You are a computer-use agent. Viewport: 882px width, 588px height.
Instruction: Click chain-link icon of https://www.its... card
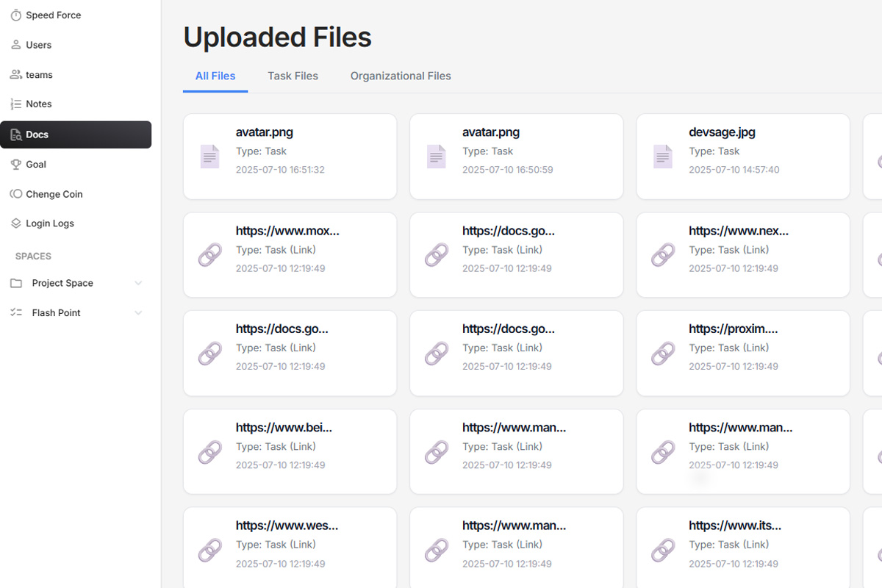663,550
